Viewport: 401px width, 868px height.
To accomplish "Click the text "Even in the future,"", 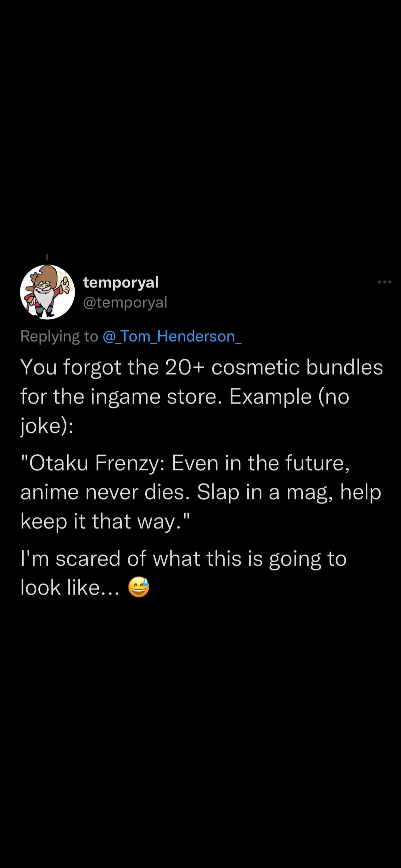I will (261, 463).
